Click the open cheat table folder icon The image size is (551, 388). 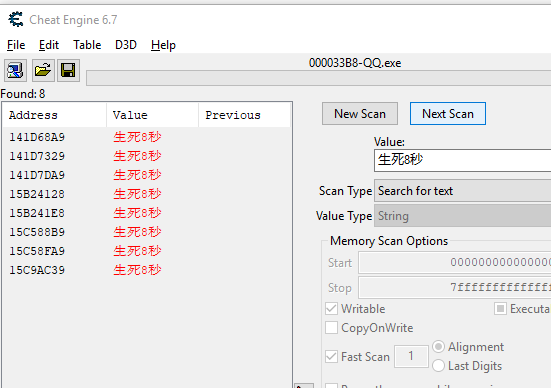coord(43,70)
